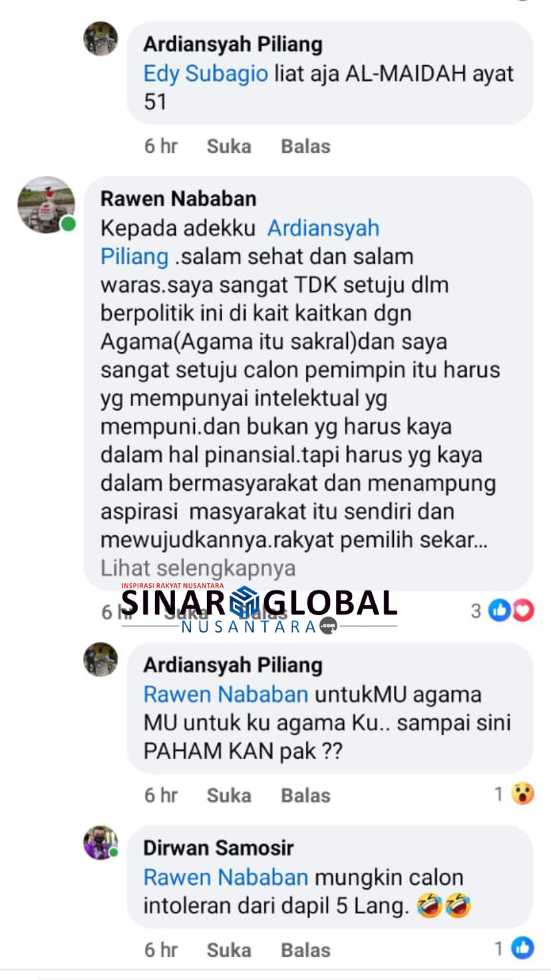Screen dimensions: 551x980
Task: Reply to Dirwan Samosir's comment with Balas
Action: [305, 949]
